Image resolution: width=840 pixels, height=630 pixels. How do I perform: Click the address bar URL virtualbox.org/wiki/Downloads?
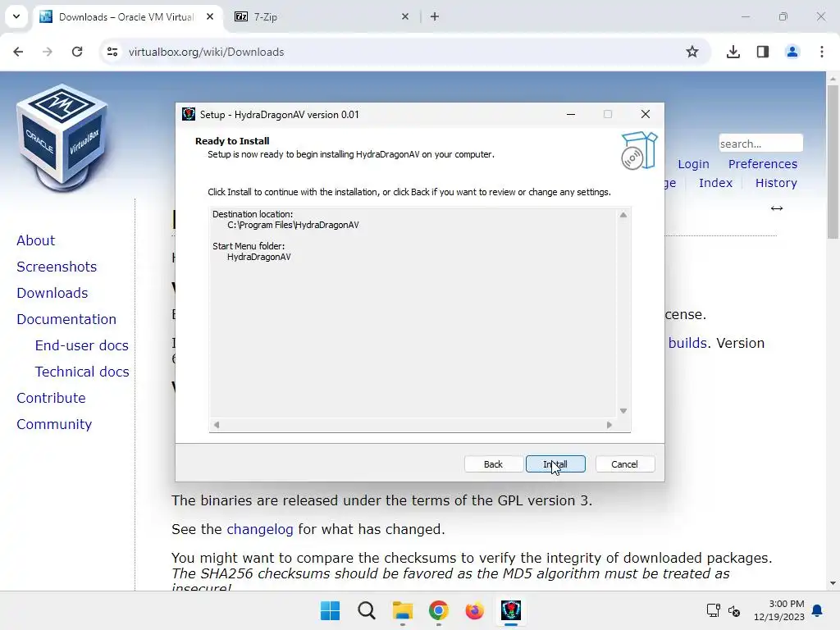click(x=206, y=52)
